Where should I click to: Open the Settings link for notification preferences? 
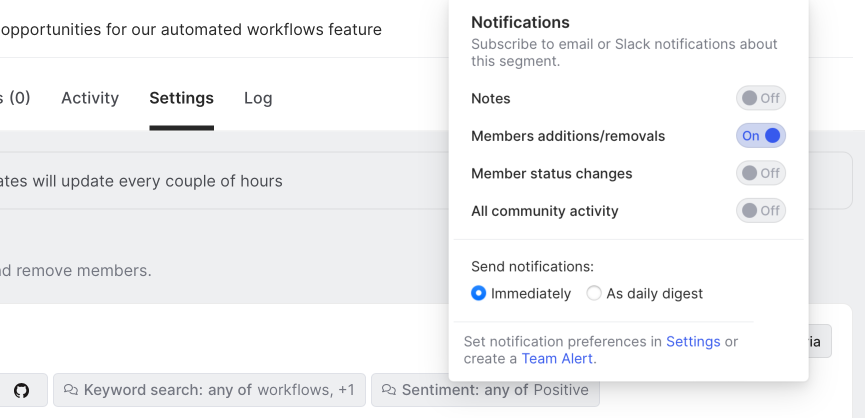point(693,342)
